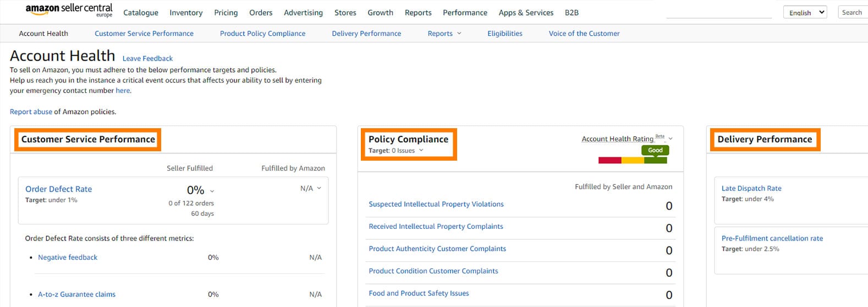Image resolution: width=868 pixels, height=307 pixels.
Task: Open the Late Dispatch Rate link
Action: pyautogui.click(x=751, y=188)
